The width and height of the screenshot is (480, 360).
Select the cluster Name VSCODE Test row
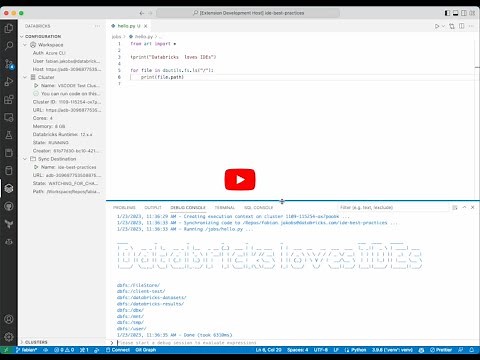(x=62, y=85)
